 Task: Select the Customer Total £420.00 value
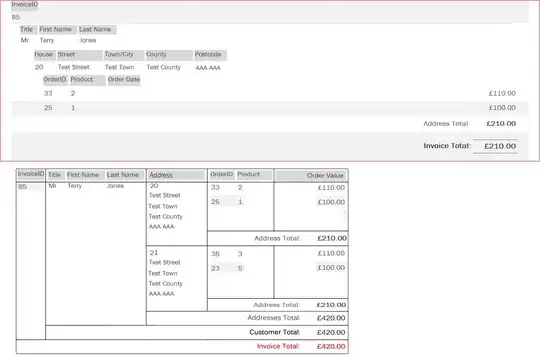[331, 332]
